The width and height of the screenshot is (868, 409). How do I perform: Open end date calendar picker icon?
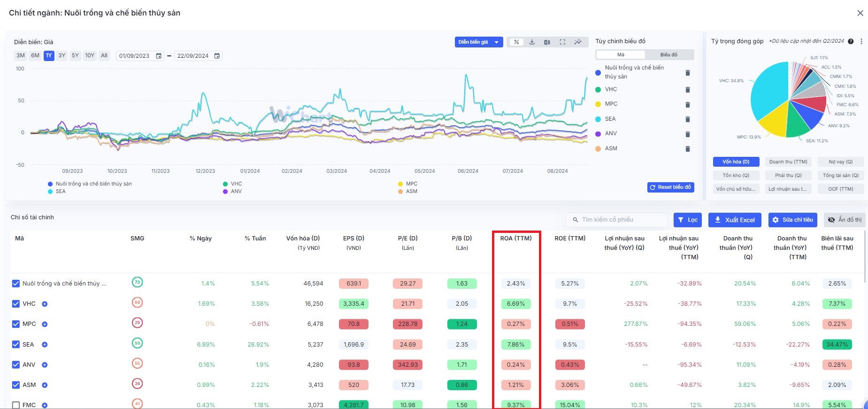pos(217,56)
